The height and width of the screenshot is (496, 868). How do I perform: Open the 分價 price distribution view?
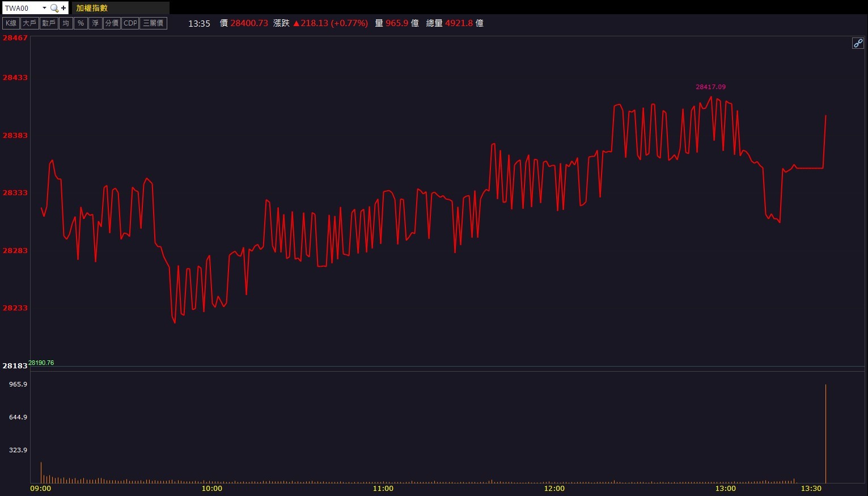pyautogui.click(x=112, y=23)
